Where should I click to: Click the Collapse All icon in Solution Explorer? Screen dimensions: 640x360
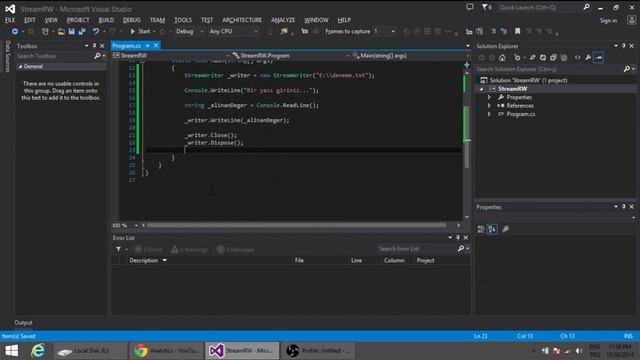(553, 58)
